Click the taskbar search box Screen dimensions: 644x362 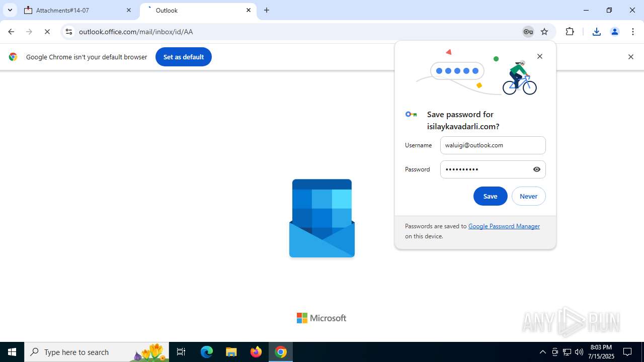pos(97,352)
